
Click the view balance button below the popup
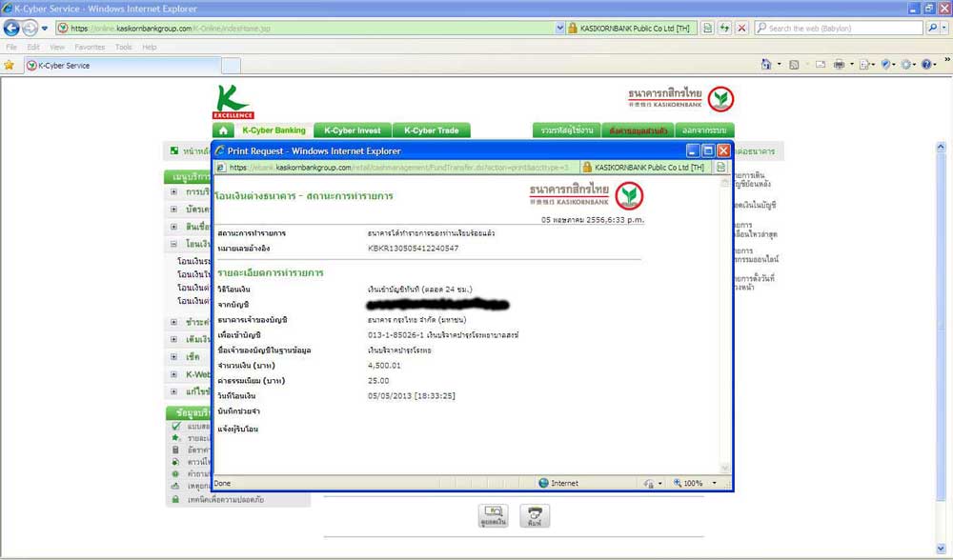coord(493,515)
